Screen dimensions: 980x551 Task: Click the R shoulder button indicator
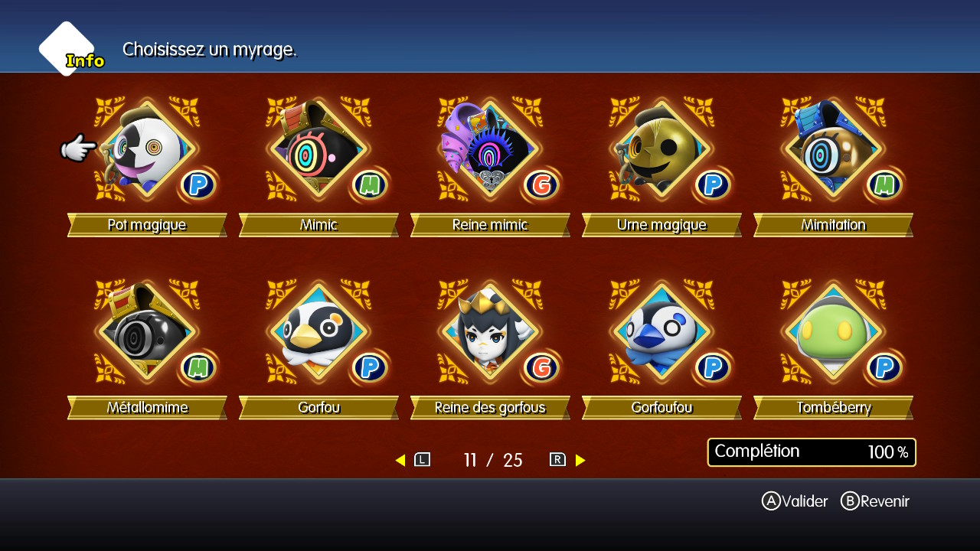(557, 460)
